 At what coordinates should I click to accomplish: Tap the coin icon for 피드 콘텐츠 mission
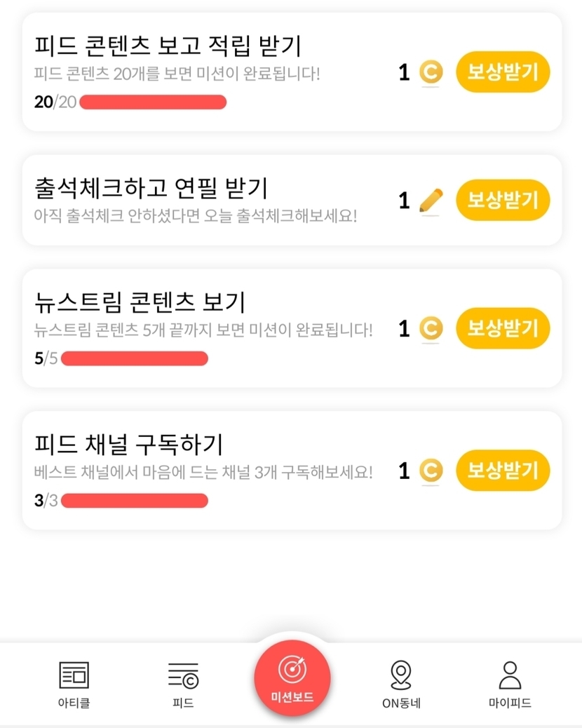tap(431, 72)
